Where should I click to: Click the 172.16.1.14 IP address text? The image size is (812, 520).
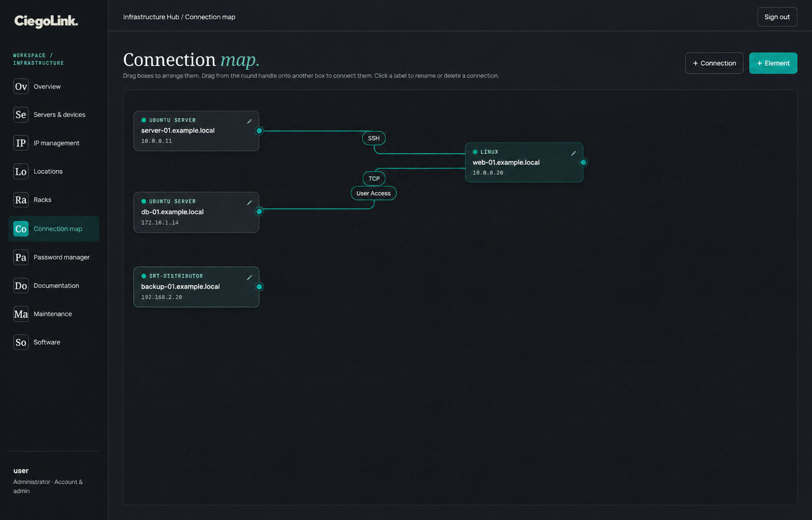(x=160, y=223)
